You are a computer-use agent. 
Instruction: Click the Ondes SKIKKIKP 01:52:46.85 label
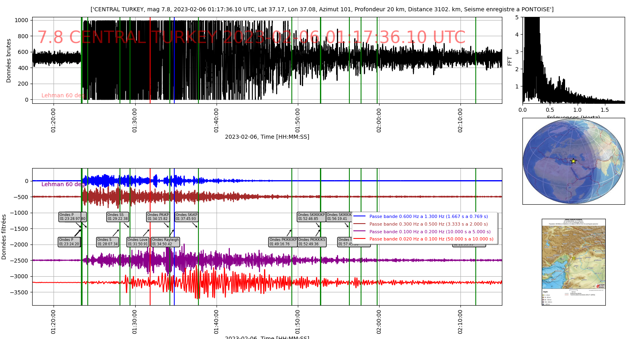tap(311, 217)
